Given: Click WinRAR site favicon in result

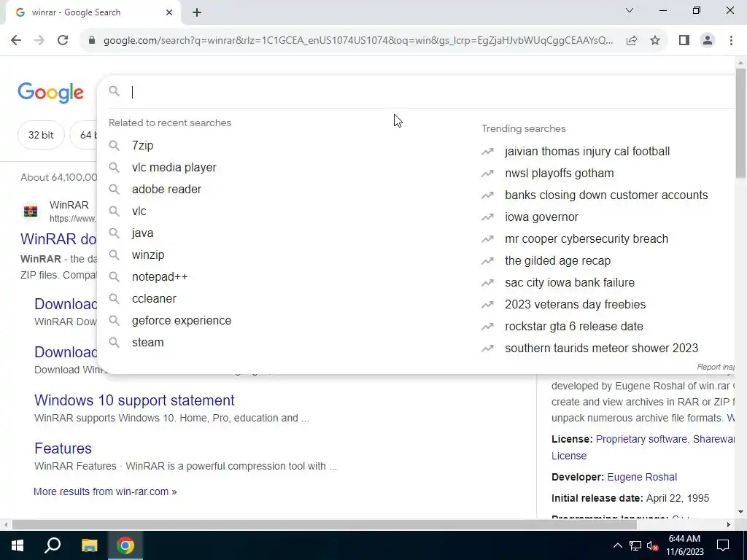Looking at the screenshot, I should (x=31, y=211).
